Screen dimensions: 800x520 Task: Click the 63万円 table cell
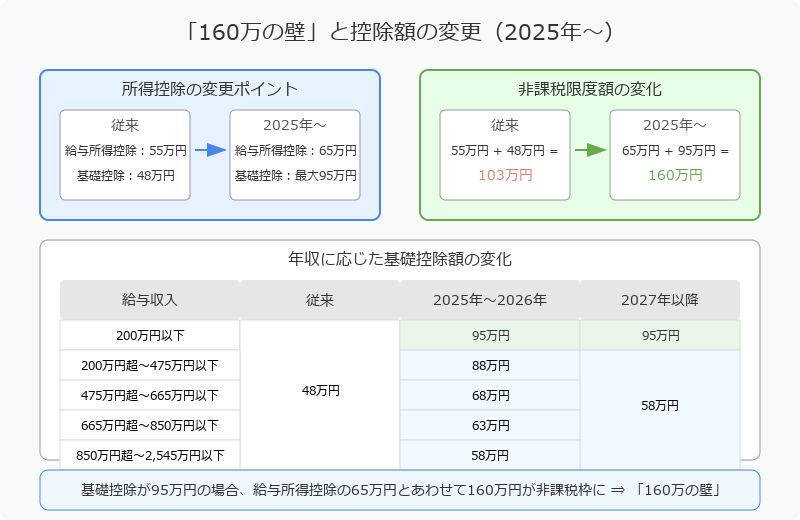coord(490,426)
